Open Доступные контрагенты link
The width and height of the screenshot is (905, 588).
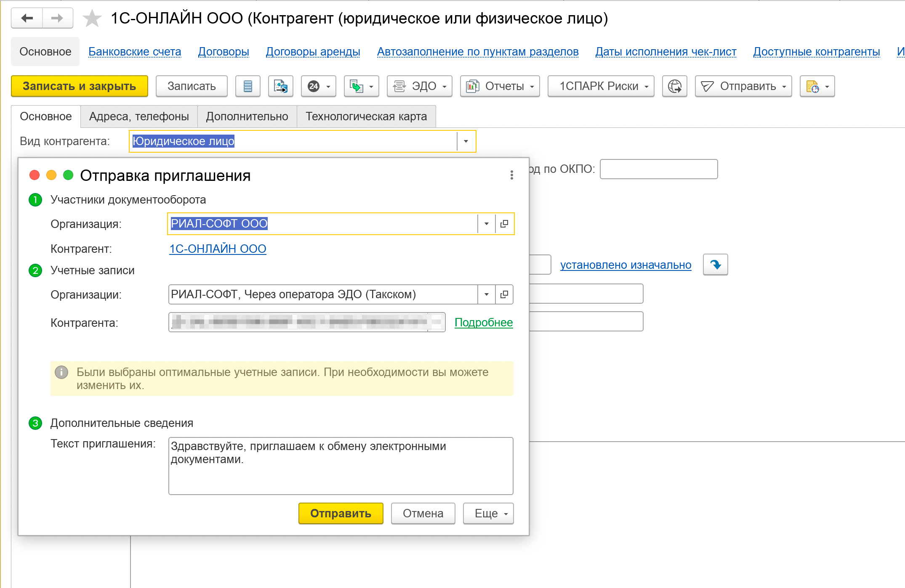817,52
